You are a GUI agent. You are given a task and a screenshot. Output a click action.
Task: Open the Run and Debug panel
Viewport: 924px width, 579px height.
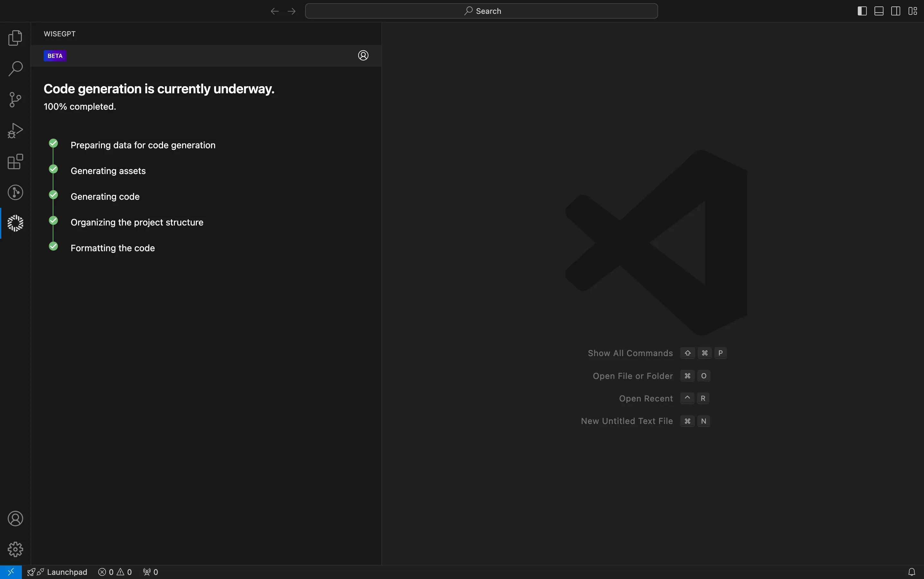point(15,130)
